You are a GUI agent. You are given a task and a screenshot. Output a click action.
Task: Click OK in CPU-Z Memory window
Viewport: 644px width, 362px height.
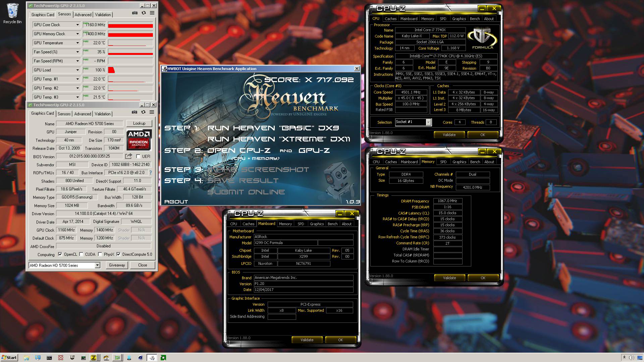point(483,278)
